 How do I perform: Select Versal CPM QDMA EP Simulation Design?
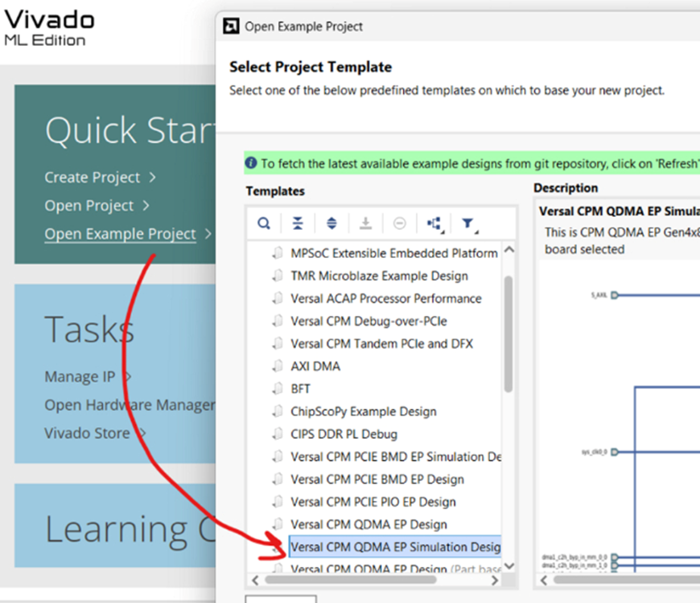pos(395,547)
